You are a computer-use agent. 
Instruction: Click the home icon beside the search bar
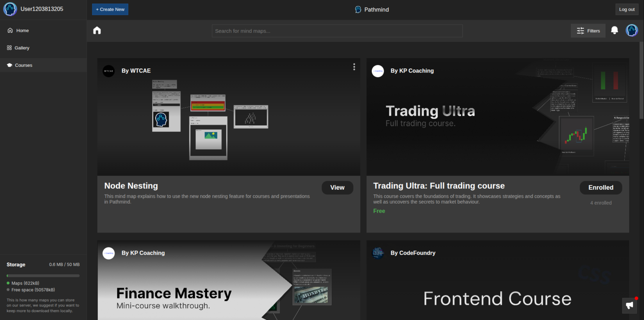click(x=97, y=31)
